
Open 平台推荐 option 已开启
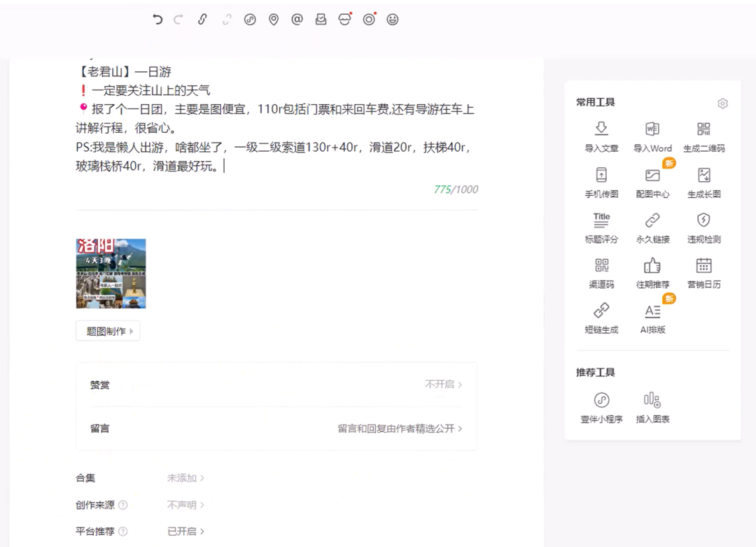pos(185,532)
